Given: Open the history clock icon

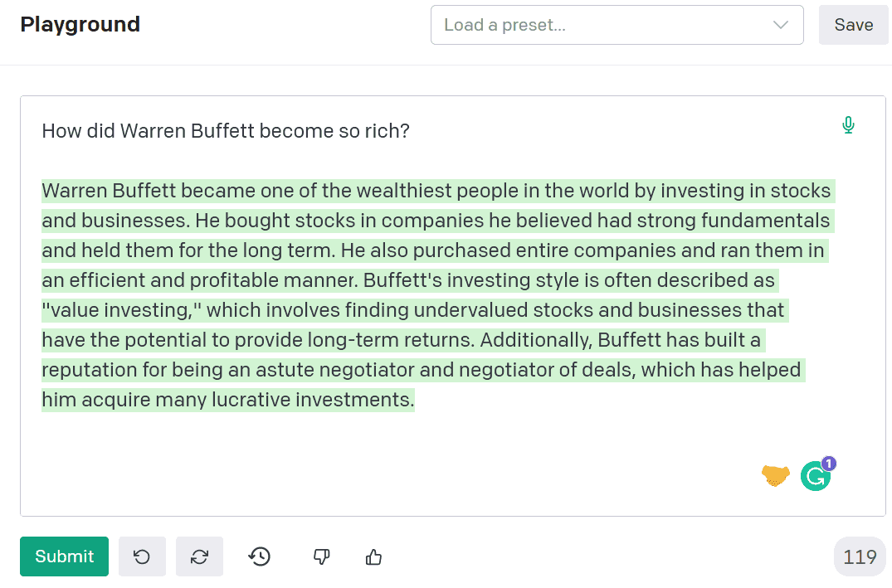Looking at the screenshot, I should tap(260, 556).
